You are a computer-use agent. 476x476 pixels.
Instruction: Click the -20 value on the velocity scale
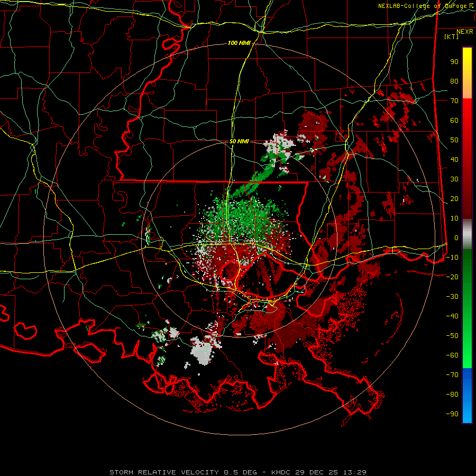[452, 277]
